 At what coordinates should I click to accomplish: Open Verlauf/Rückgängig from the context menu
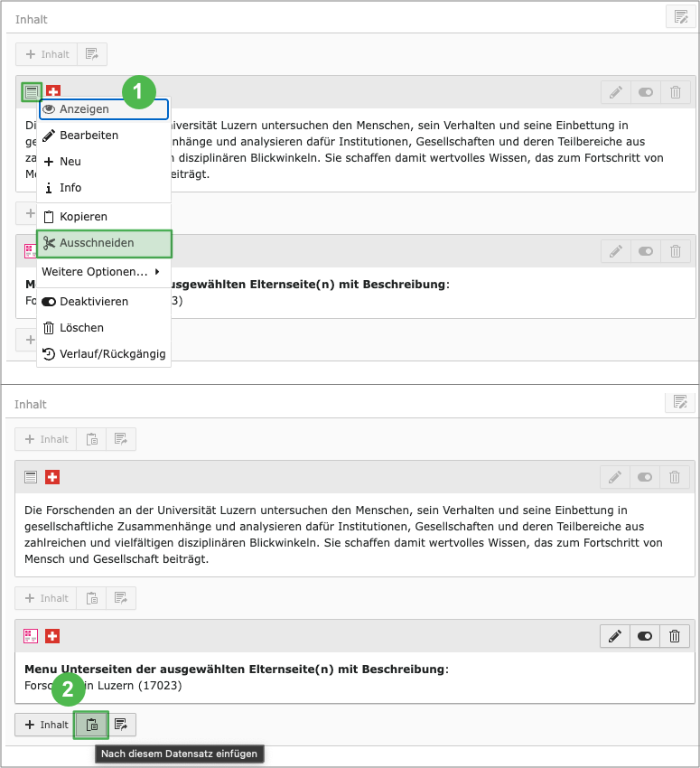click(104, 353)
